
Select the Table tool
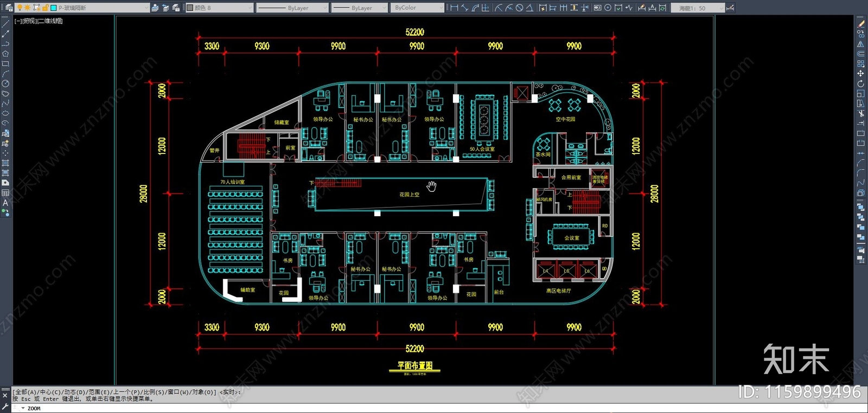pos(5,192)
